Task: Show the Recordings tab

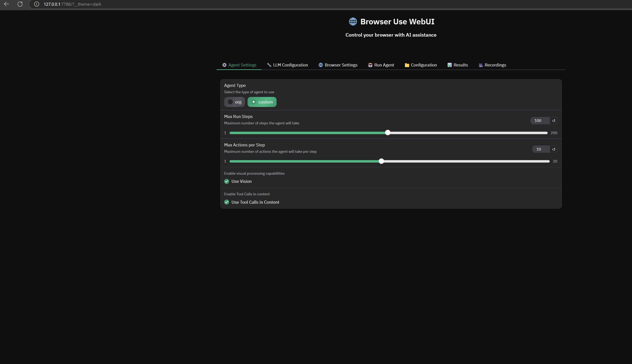Action: tap(492, 65)
